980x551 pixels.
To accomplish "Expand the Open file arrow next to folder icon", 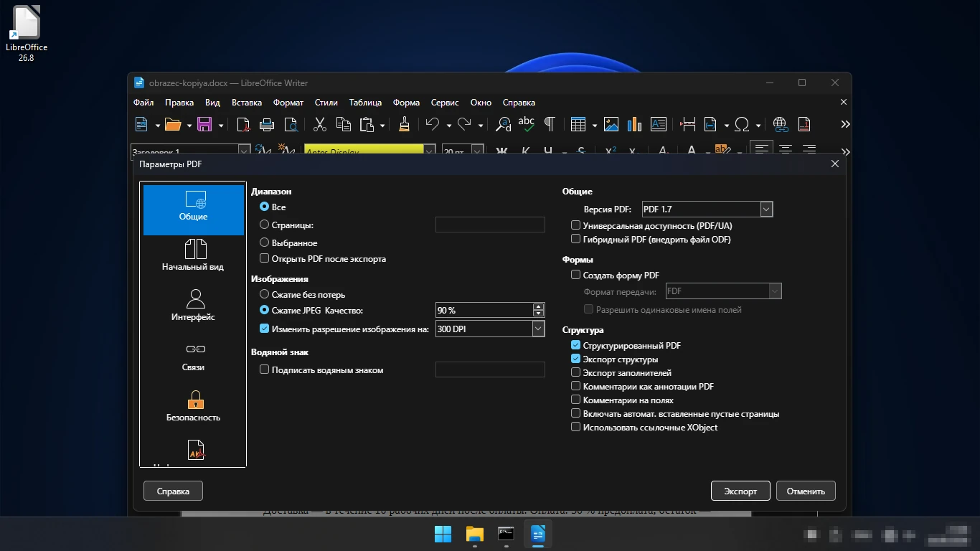I will coord(189,125).
